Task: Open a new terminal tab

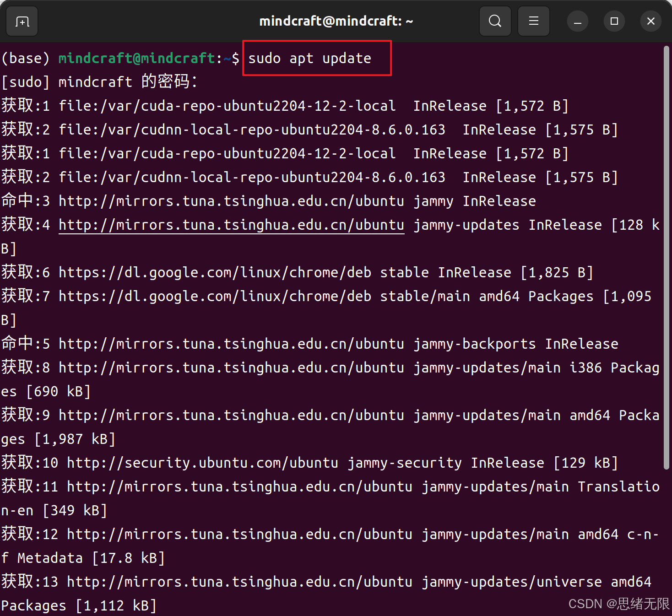Action: pos(22,21)
